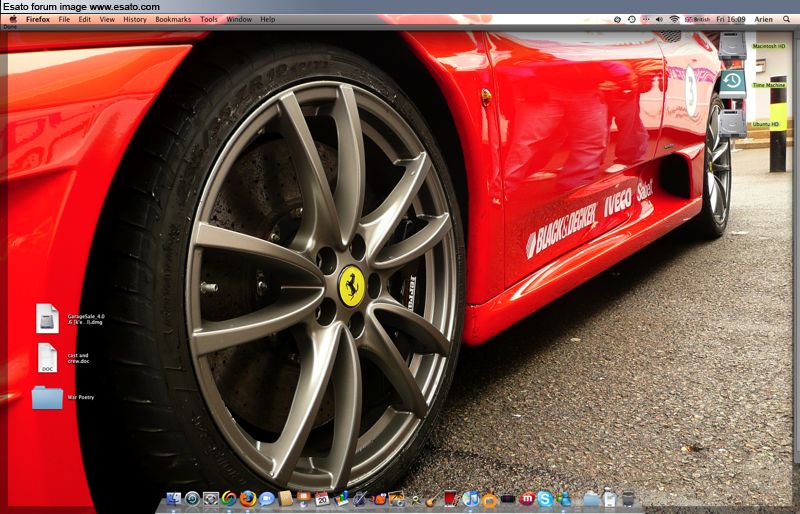Open iChat from the Dock
This screenshot has height=514, width=800.
[267, 499]
